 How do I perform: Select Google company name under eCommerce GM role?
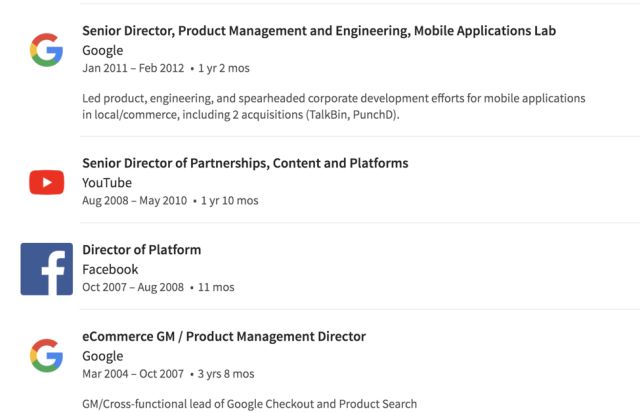103,356
